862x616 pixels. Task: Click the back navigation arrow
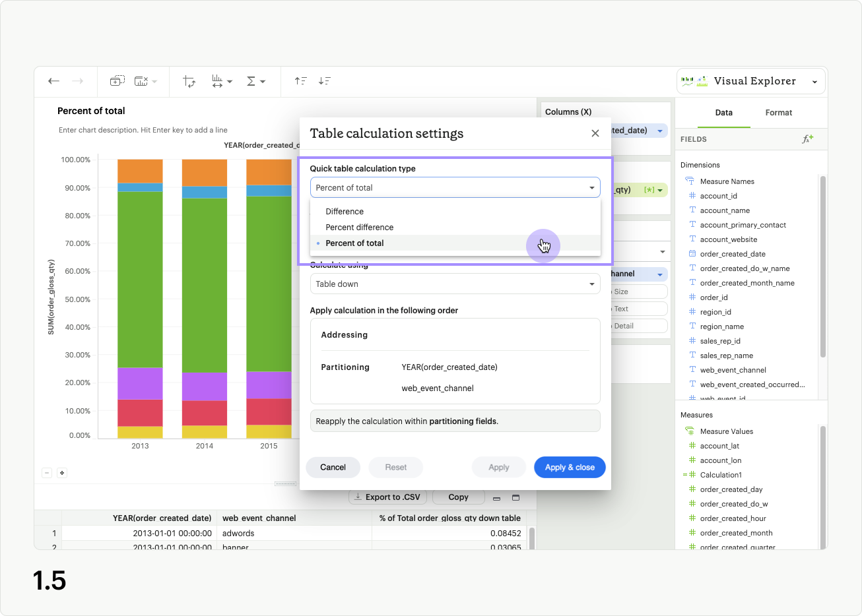tap(53, 80)
